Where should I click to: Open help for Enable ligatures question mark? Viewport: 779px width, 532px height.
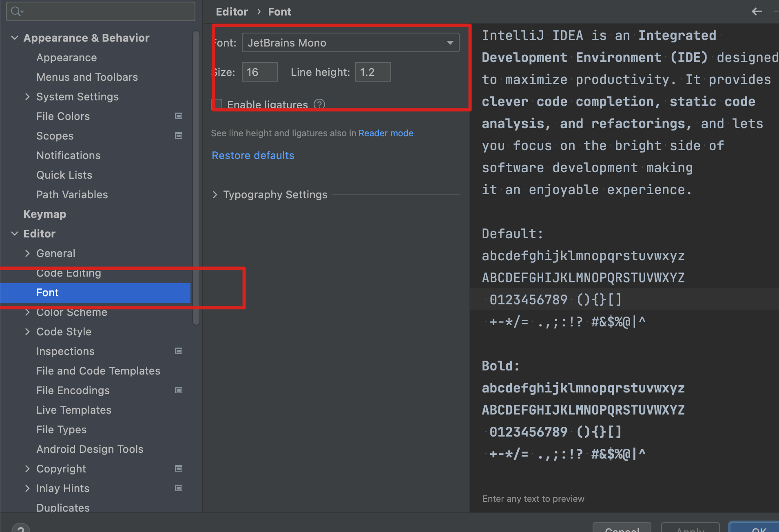pyautogui.click(x=319, y=104)
